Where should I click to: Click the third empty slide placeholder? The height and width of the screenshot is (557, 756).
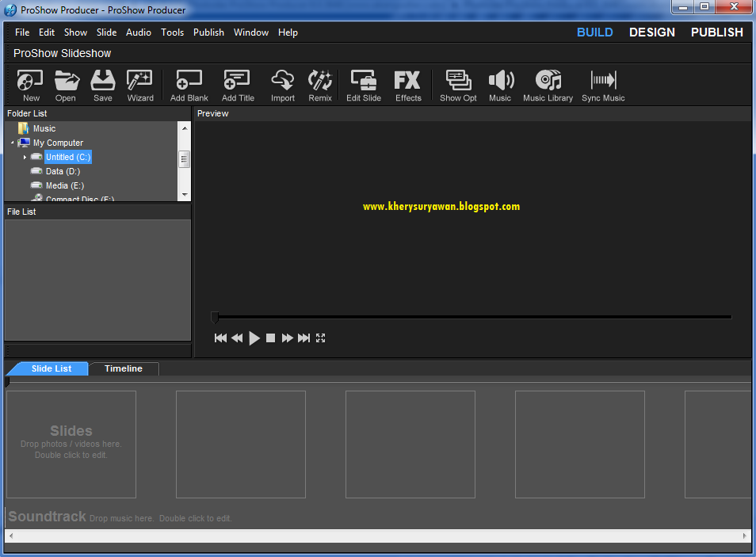(x=410, y=444)
